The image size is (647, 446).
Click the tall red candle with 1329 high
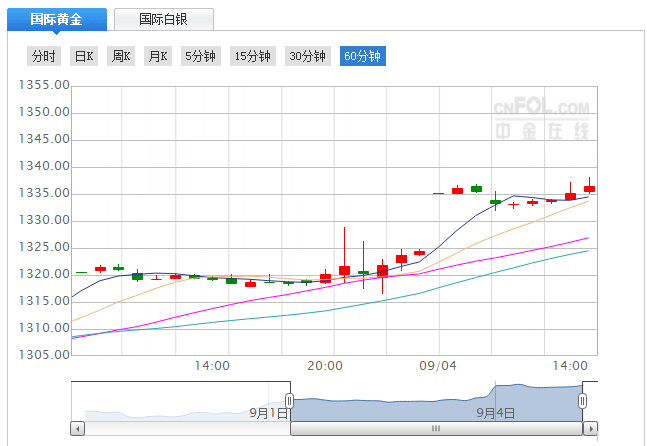(345, 270)
